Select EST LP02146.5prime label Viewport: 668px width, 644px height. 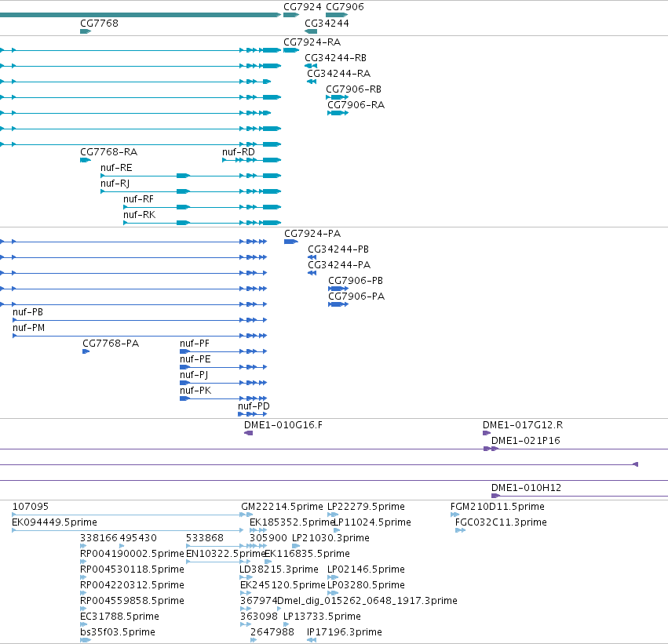point(366,569)
